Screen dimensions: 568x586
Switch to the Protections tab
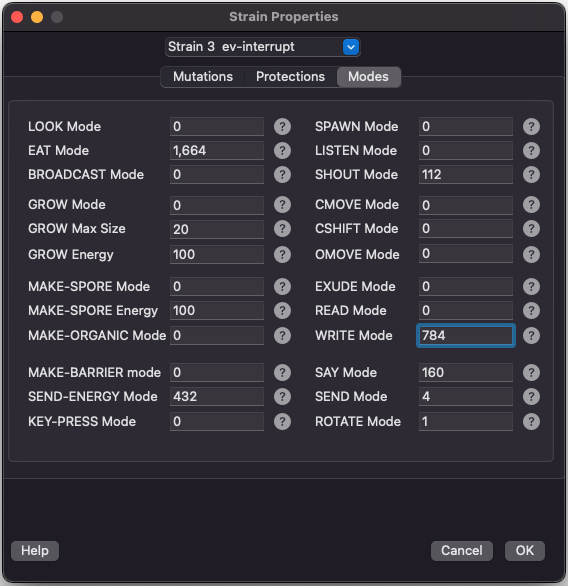[290, 77]
